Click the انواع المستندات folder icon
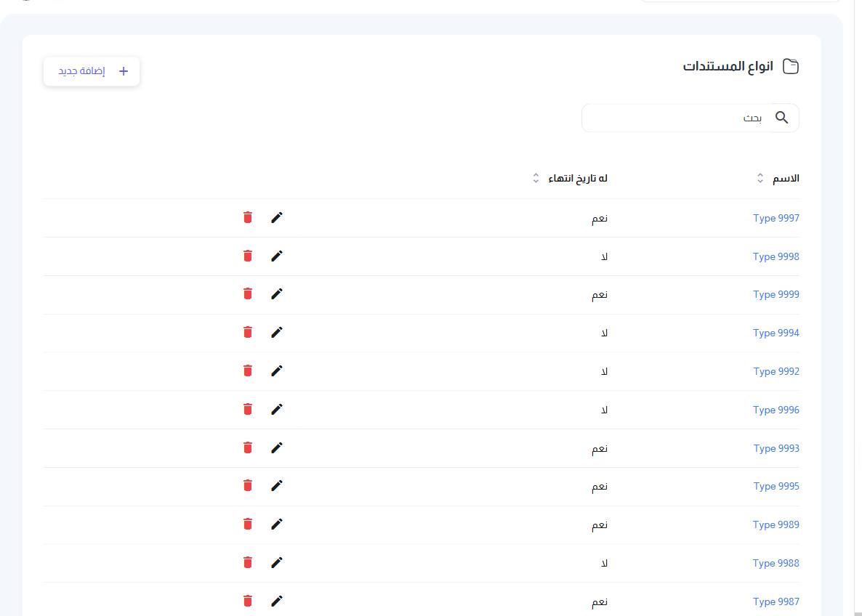The image size is (862, 616). tap(791, 67)
